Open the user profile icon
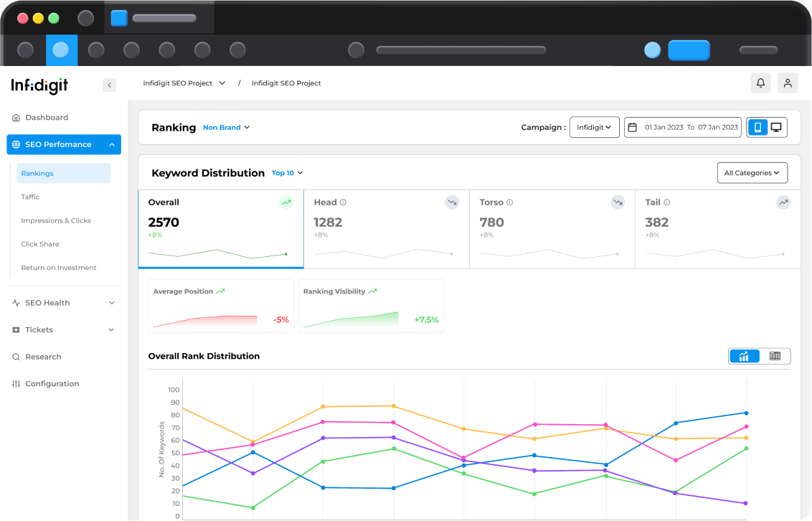This screenshot has width=812, height=521. pos(788,83)
